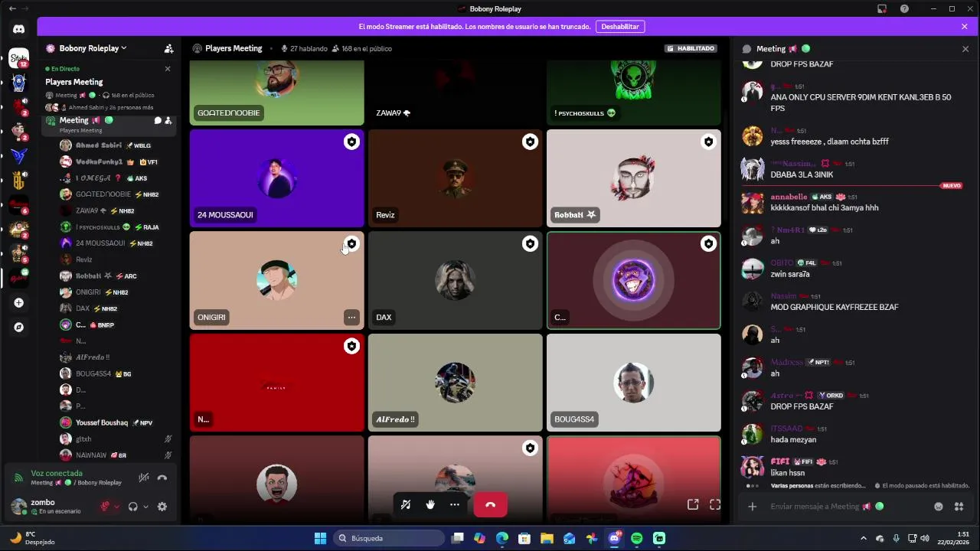Toggle noise suppression in voice connected panel

(143, 478)
